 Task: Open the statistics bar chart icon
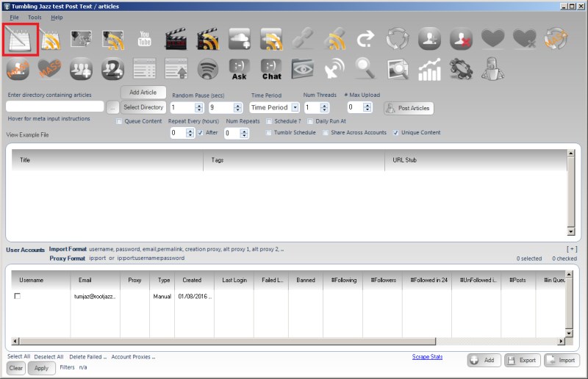pyautogui.click(x=429, y=70)
